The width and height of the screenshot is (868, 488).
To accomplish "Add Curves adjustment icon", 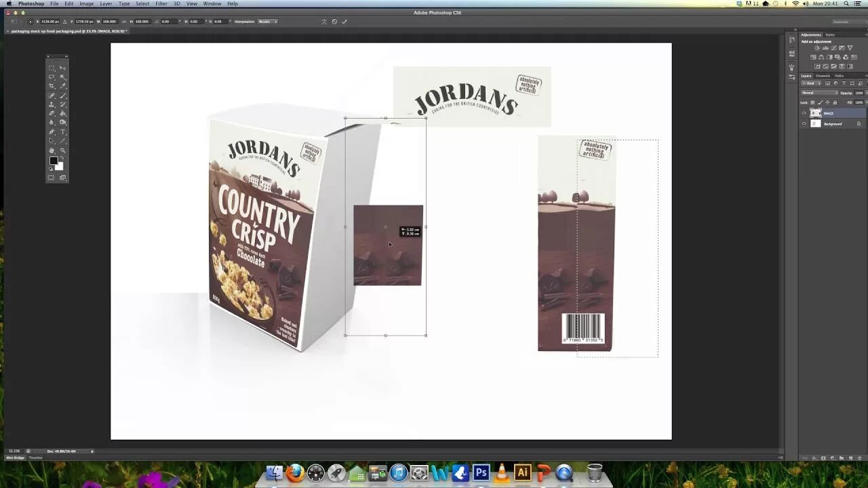I will (833, 48).
